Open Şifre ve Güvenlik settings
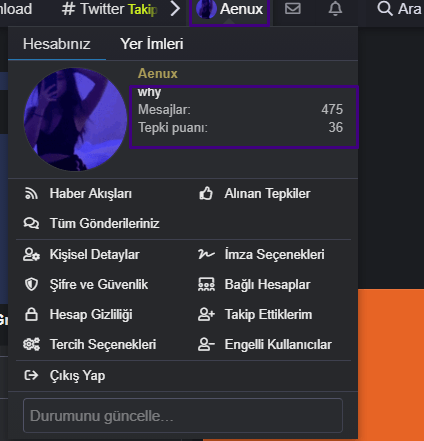 pos(99,285)
